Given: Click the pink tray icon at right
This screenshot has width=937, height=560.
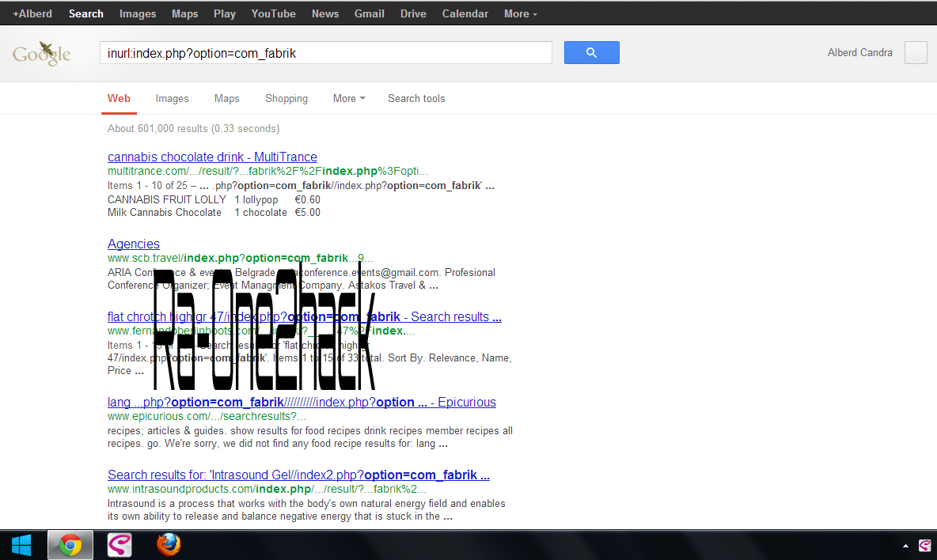Looking at the screenshot, I should point(924,545).
